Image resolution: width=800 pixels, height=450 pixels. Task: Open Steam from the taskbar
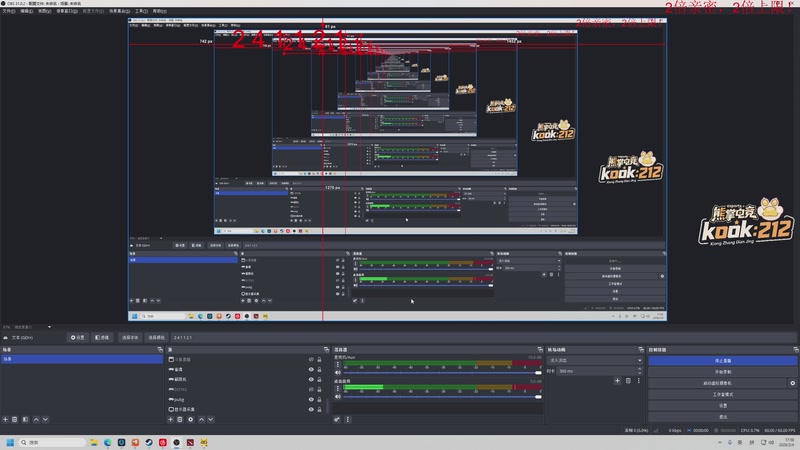click(149, 442)
